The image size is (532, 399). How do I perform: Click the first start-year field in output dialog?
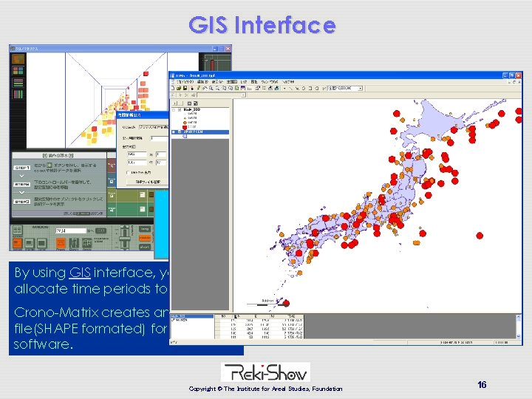click(137, 154)
